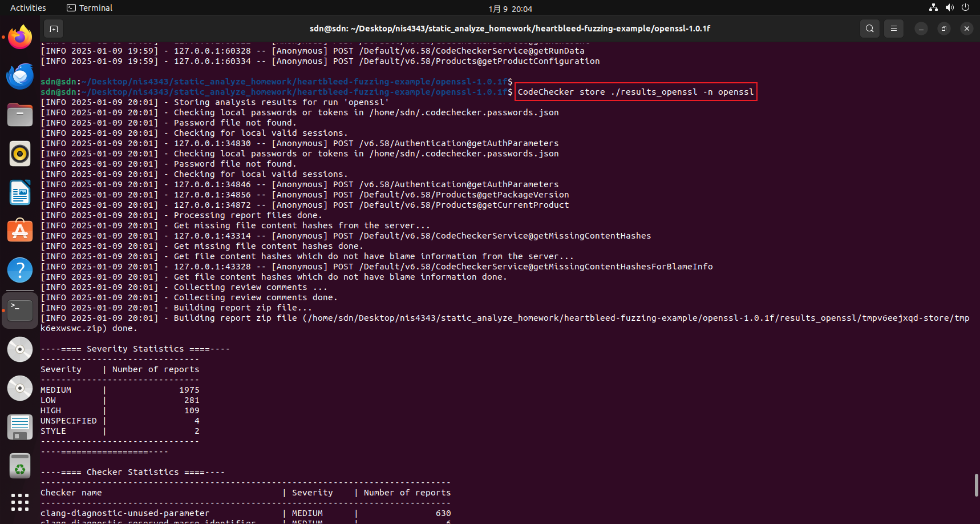
Task: Click the STYLE severity row label
Action: [53, 431]
